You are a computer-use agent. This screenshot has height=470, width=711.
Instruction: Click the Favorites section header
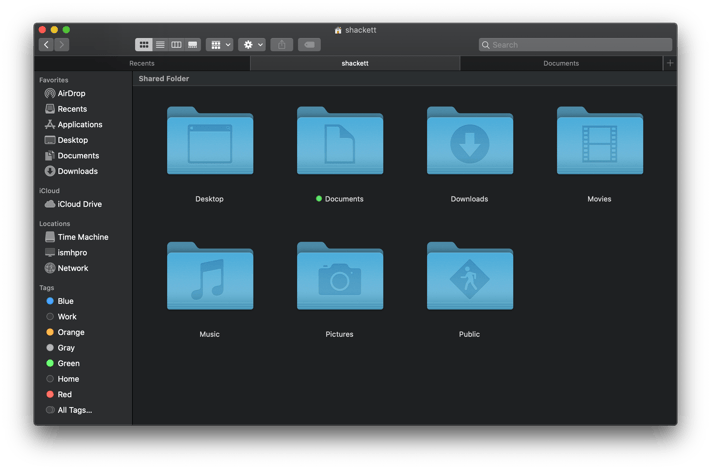[x=54, y=80]
